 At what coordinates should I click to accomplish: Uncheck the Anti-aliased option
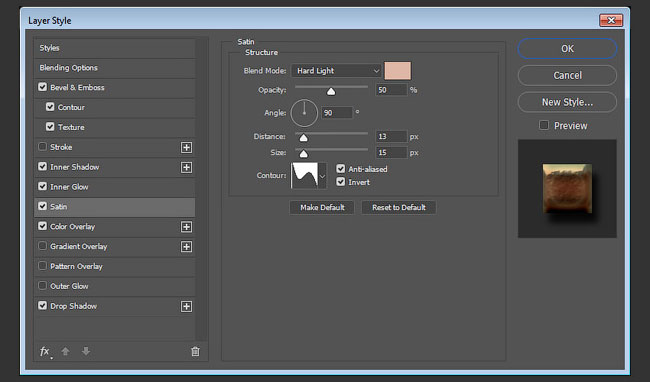click(341, 169)
